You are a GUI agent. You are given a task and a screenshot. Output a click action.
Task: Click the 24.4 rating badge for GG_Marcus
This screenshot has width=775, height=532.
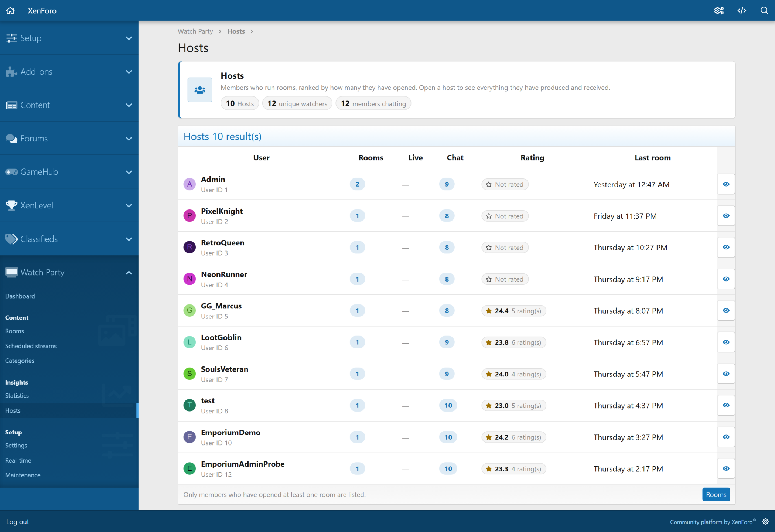tap(513, 311)
